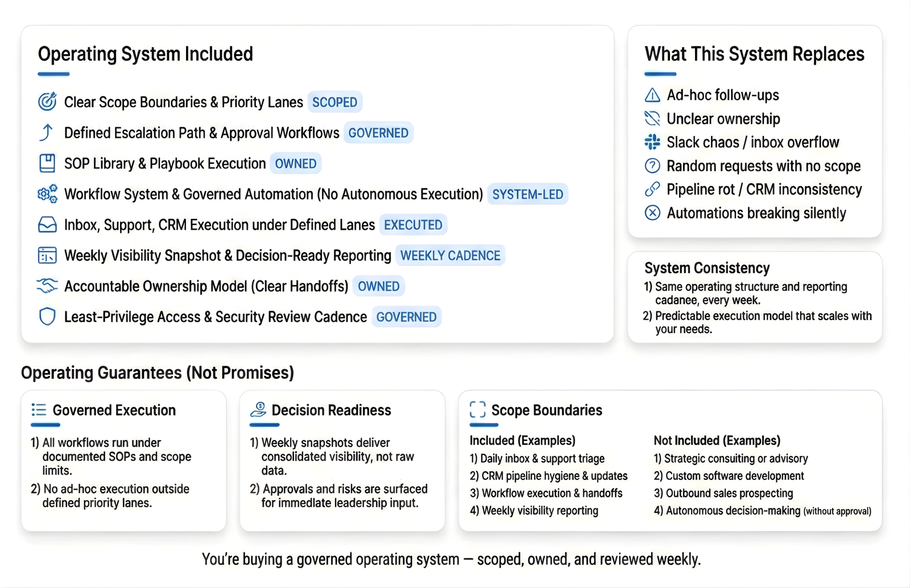
Task: Click the Governed Execution list icon
Action: (39, 409)
